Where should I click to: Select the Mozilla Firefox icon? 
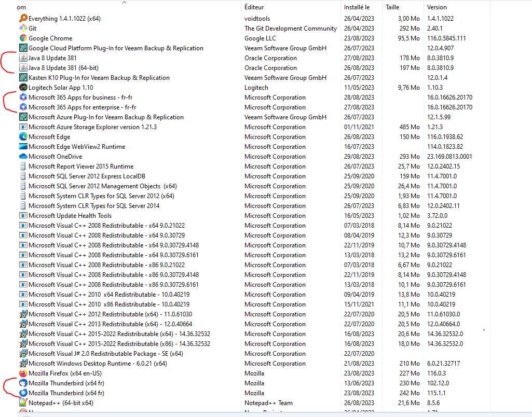[x=23, y=373]
